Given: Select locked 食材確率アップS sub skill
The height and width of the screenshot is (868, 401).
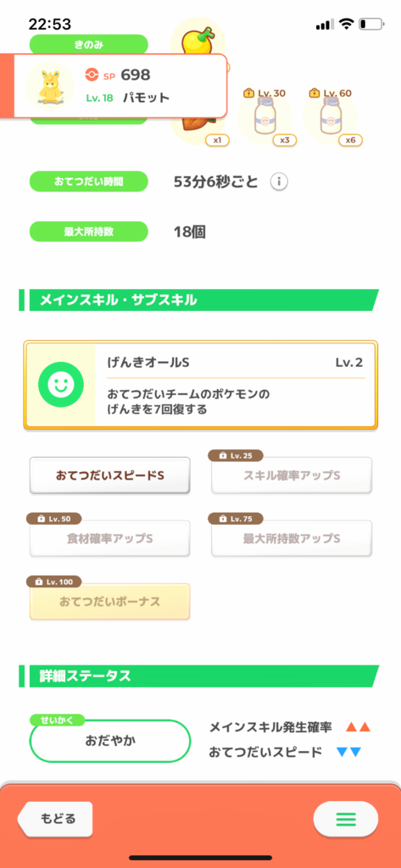Looking at the screenshot, I should click(110, 538).
